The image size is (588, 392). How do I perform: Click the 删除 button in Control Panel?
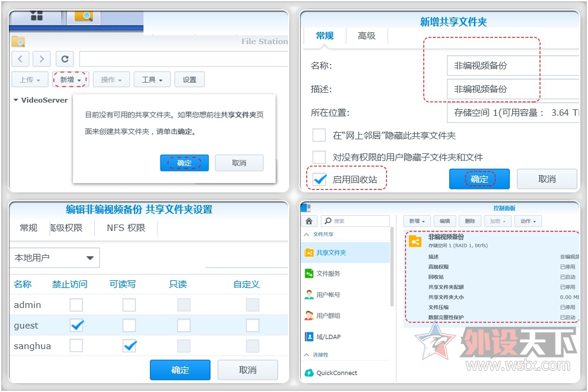pos(470,221)
